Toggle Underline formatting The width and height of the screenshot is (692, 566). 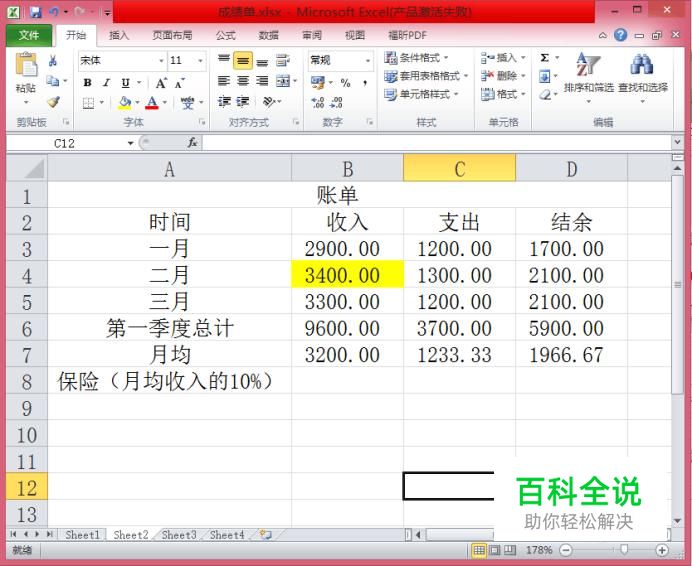tap(125, 83)
